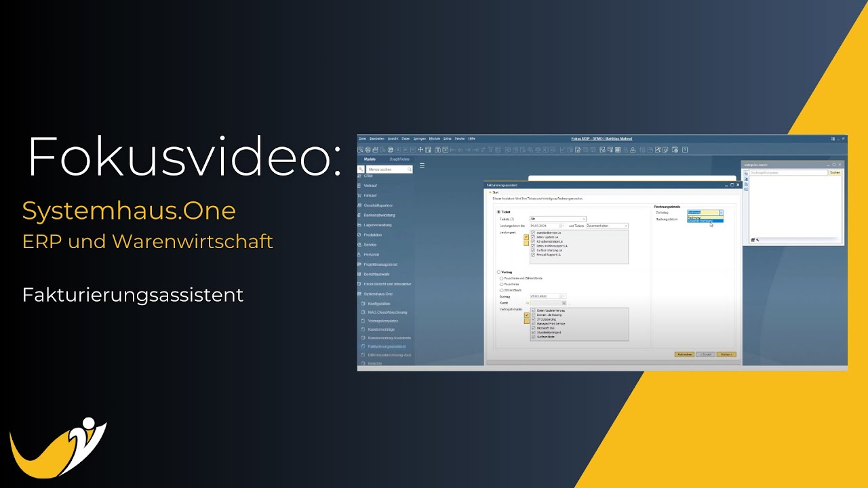
Task: Open the Module menu in menu bar
Action: coord(435,138)
